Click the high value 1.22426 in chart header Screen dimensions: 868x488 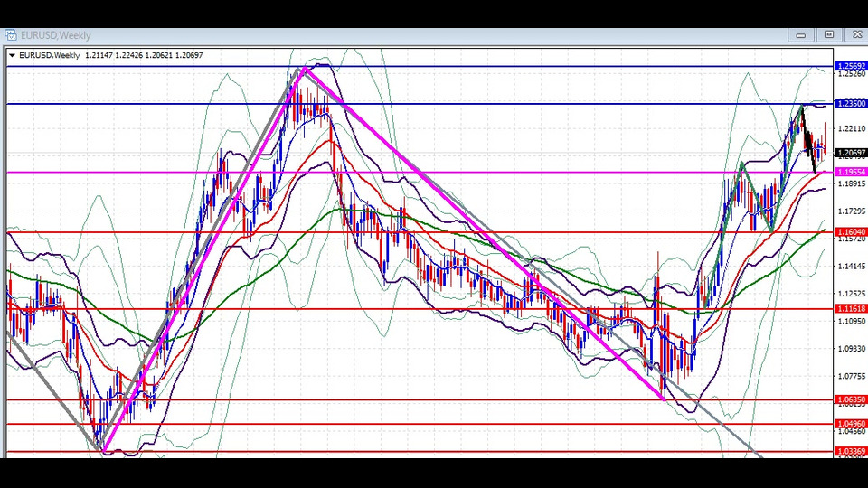tap(129, 55)
